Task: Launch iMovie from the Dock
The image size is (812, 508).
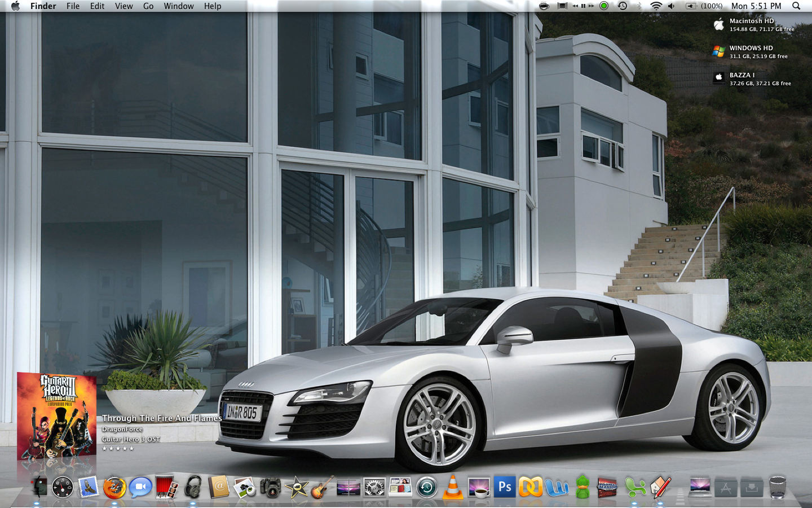Action: point(297,487)
